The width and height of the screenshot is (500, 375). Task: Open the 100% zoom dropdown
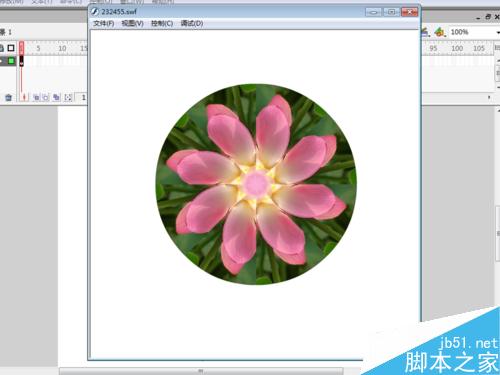(x=474, y=32)
